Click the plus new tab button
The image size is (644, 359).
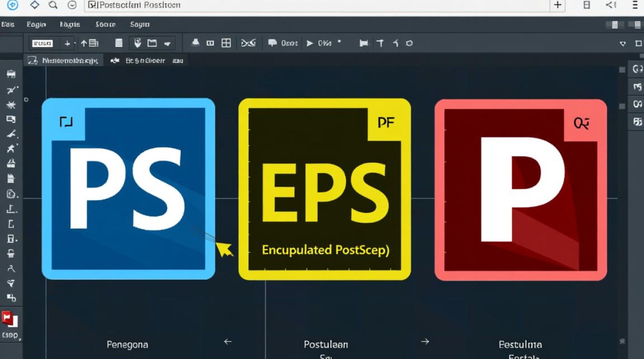point(557,5)
